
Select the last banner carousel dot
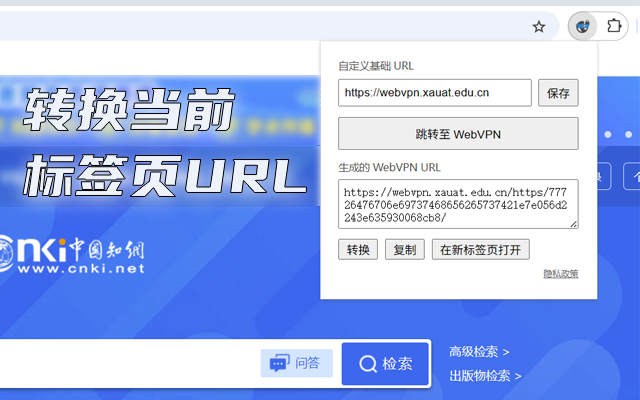point(629,134)
